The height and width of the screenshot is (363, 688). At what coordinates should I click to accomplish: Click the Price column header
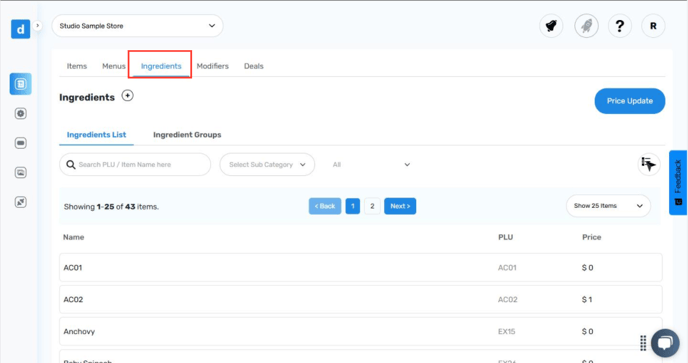(591, 237)
